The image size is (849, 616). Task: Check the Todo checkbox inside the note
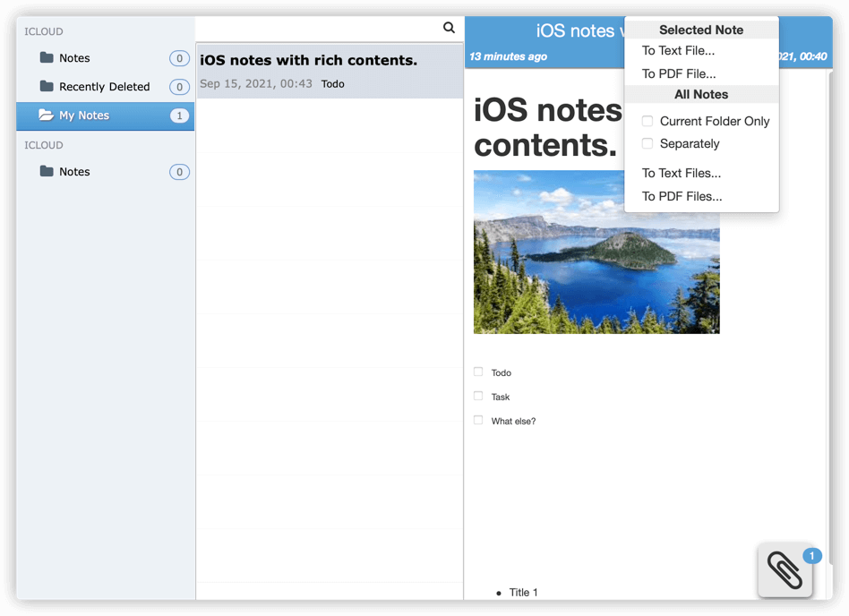click(477, 372)
